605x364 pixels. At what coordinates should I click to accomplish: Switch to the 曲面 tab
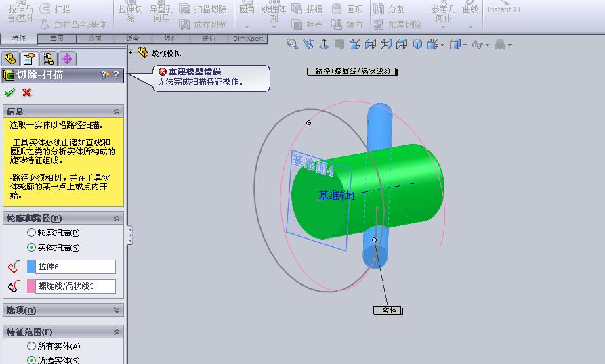coord(95,38)
